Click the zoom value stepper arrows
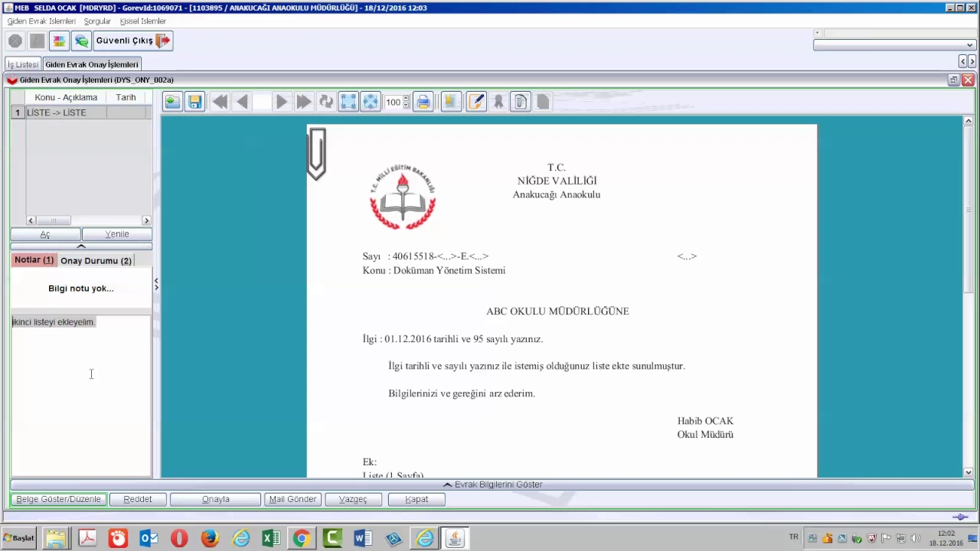 click(407, 102)
